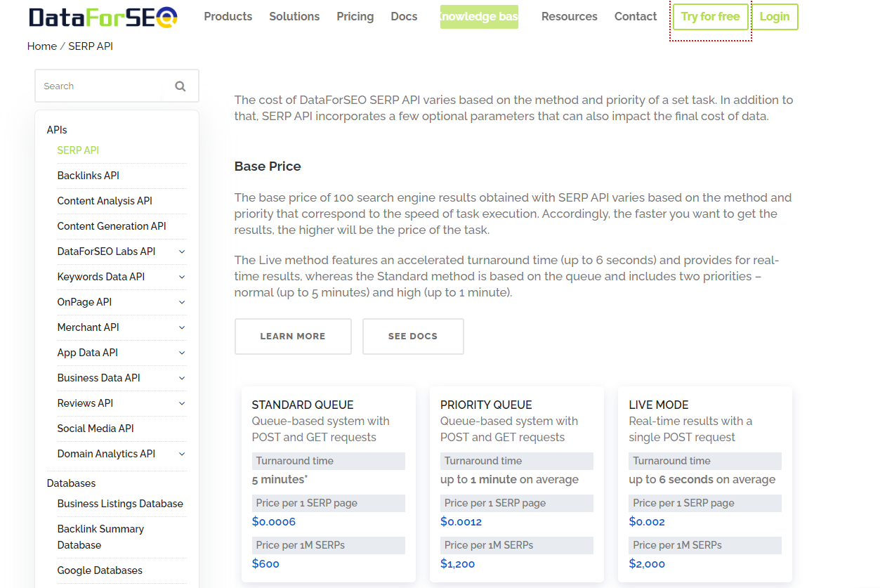The height and width of the screenshot is (588, 880).
Task: Expand the OnPage API chevron
Action: tap(182, 302)
